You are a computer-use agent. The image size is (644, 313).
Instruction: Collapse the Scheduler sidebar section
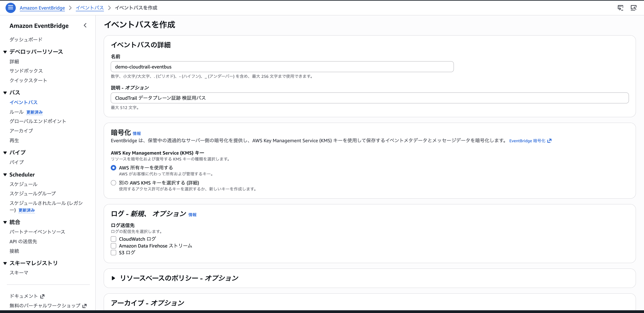pos(5,175)
